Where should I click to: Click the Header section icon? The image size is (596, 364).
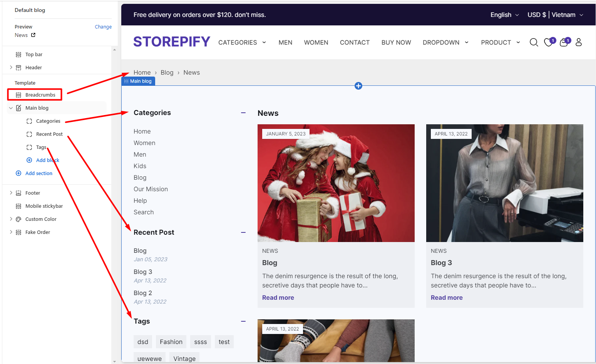18,68
